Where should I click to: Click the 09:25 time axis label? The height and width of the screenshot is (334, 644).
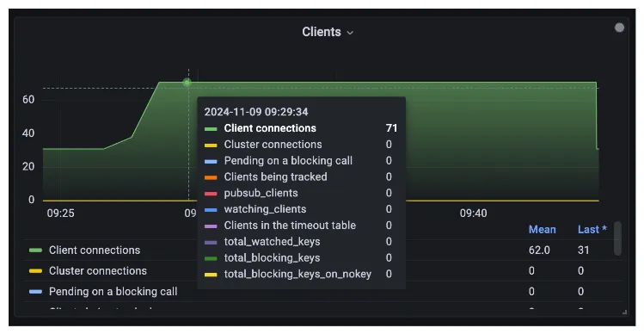61,213
